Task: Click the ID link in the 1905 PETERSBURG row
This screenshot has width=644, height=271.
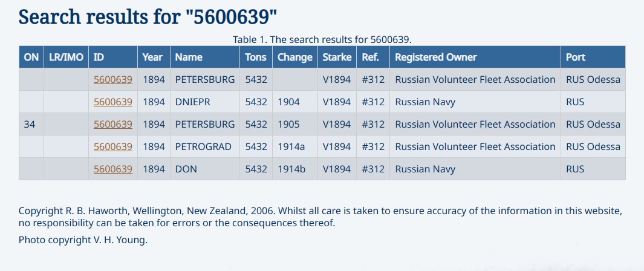Action: coord(113,125)
